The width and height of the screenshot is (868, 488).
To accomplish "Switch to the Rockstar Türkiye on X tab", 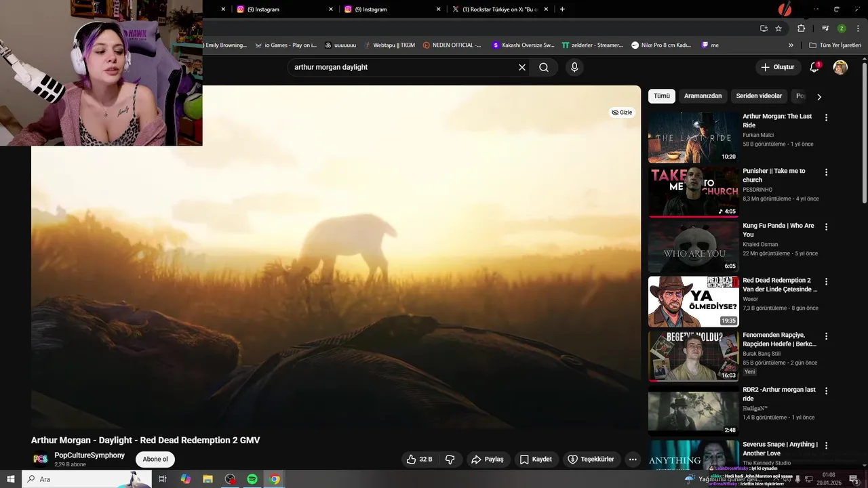I will [500, 9].
